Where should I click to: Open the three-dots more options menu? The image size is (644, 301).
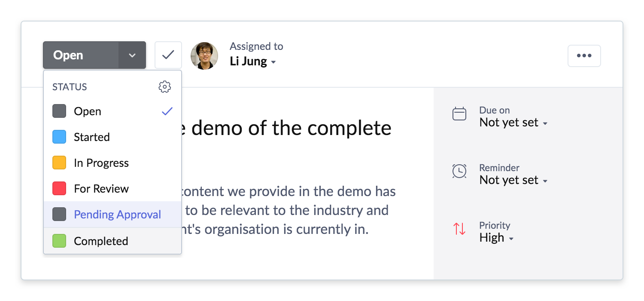point(584,55)
